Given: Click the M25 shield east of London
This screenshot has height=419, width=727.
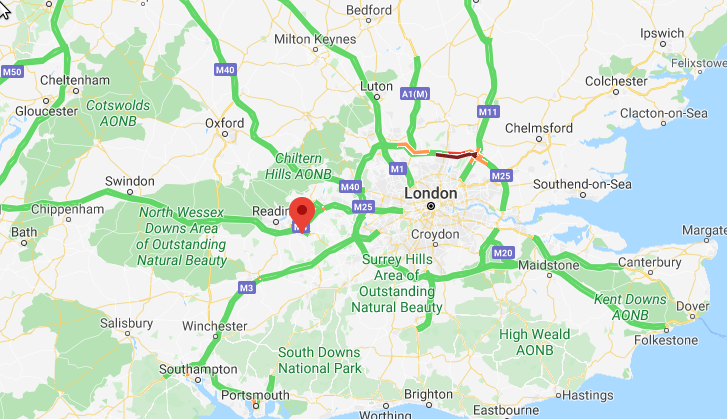Looking at the screenshot, I should pos(501,176).
